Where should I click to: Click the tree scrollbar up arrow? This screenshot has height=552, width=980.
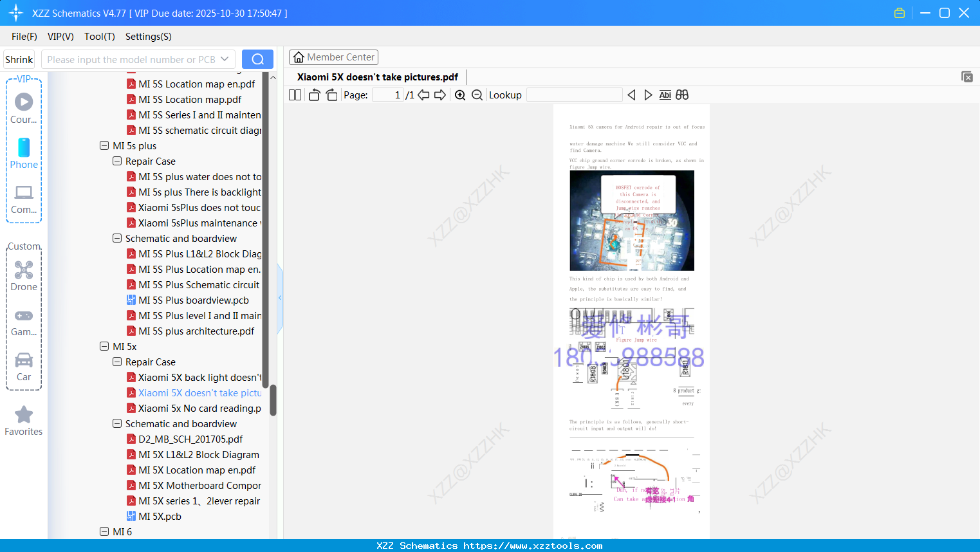click(x=273, y=77)
